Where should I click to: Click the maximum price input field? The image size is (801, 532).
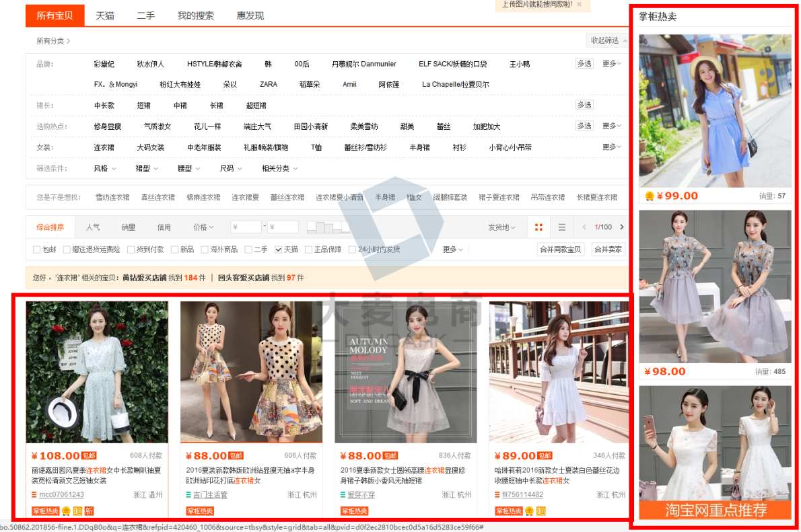point(283,227)
